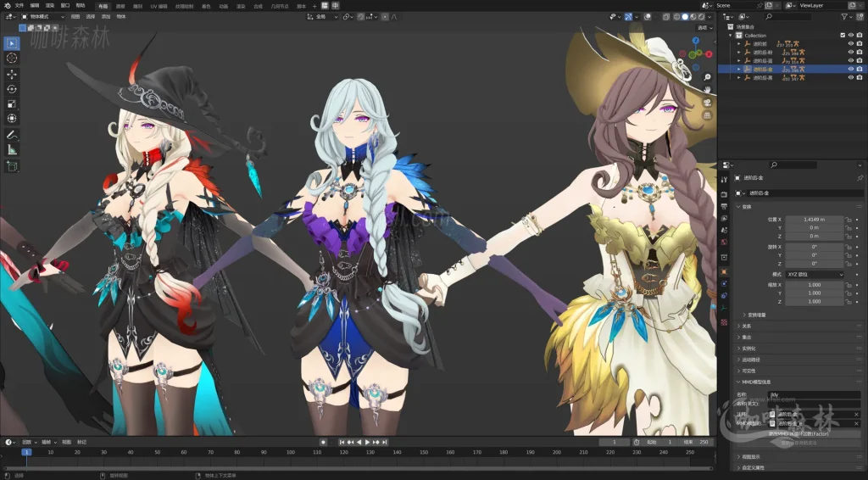This screenshot has width=868, height=480.
Task: Uncheck the Collection exclude checkbox
Action: click(x=843, y=35)
